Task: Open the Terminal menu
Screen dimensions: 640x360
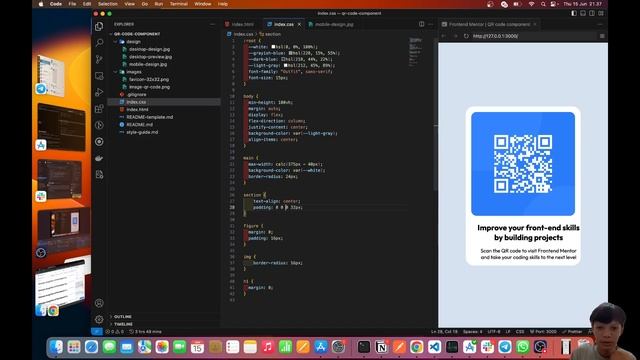Action: click(x=179, y=4)
